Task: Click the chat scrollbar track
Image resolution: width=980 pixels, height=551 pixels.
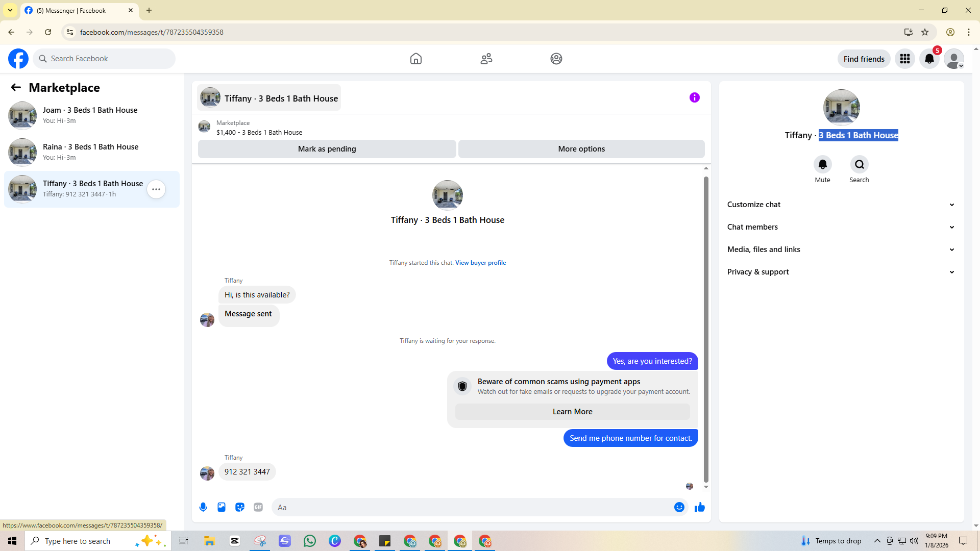Action: pos(706,327)
